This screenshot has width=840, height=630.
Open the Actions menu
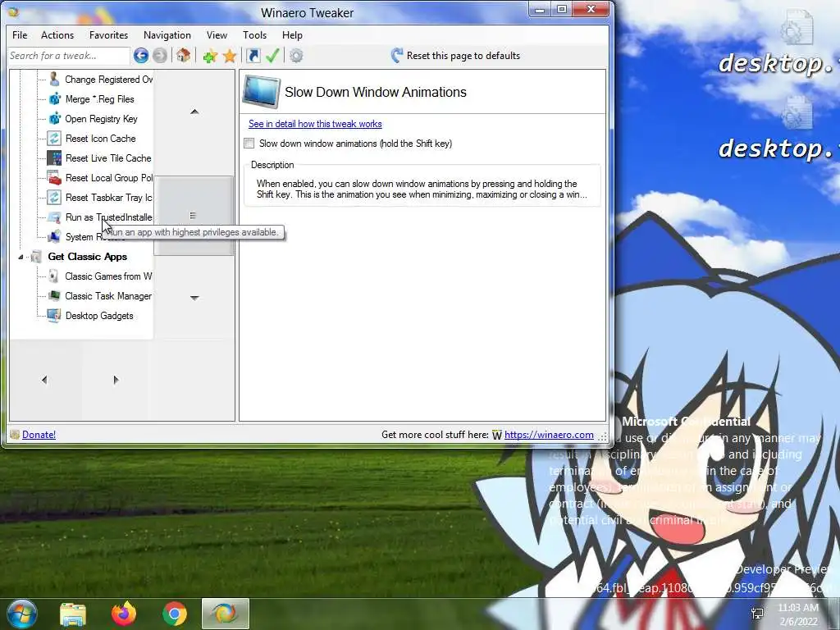pos(57,34)
